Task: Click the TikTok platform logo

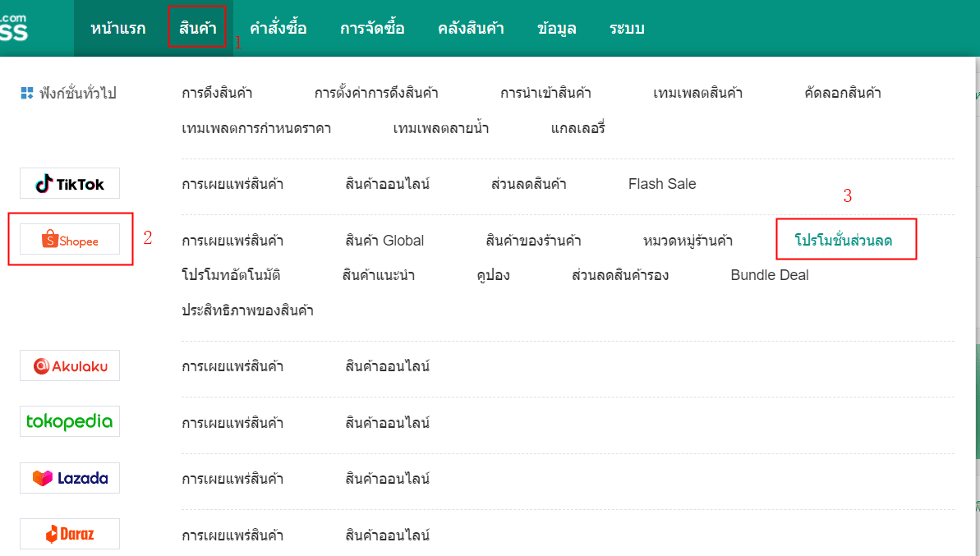Action: click(69, 183)
